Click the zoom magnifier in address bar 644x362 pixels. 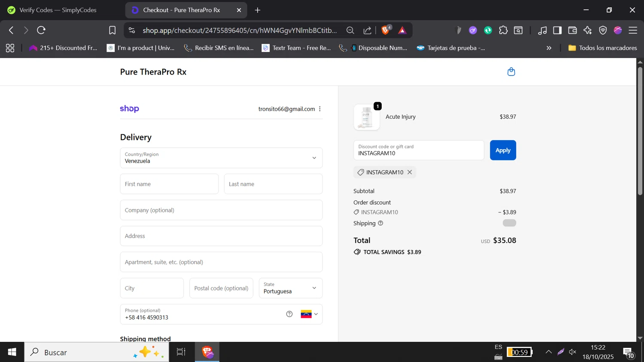[350, 30]
